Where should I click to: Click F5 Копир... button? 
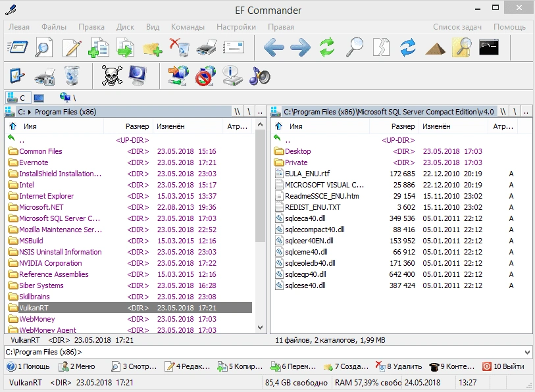click(242, 366)
